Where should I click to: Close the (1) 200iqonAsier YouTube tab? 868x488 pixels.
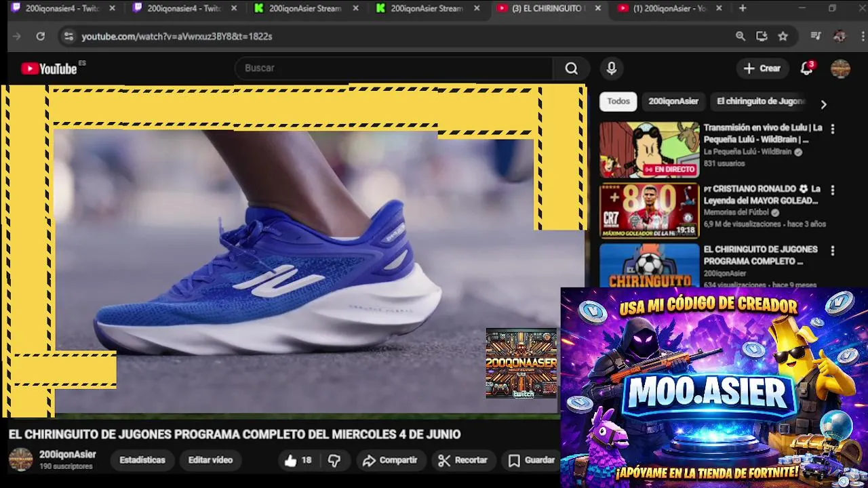point(719,8)
